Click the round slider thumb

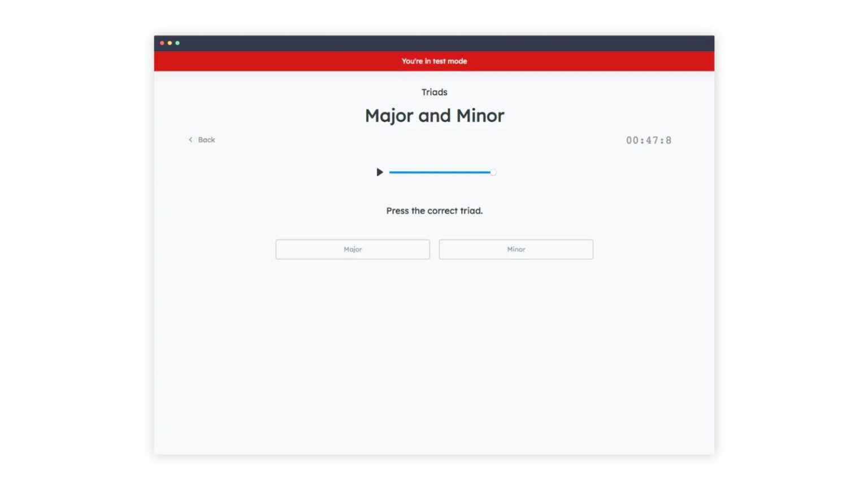pos(492,172)
